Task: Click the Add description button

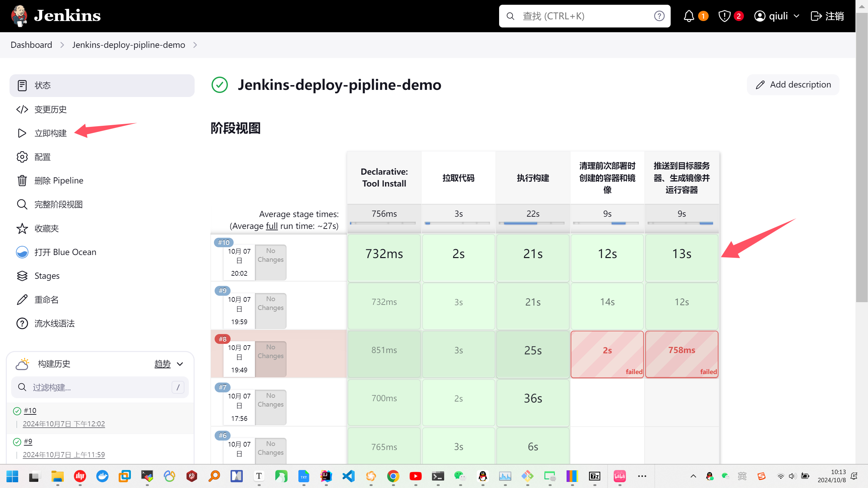Action: 793,85
